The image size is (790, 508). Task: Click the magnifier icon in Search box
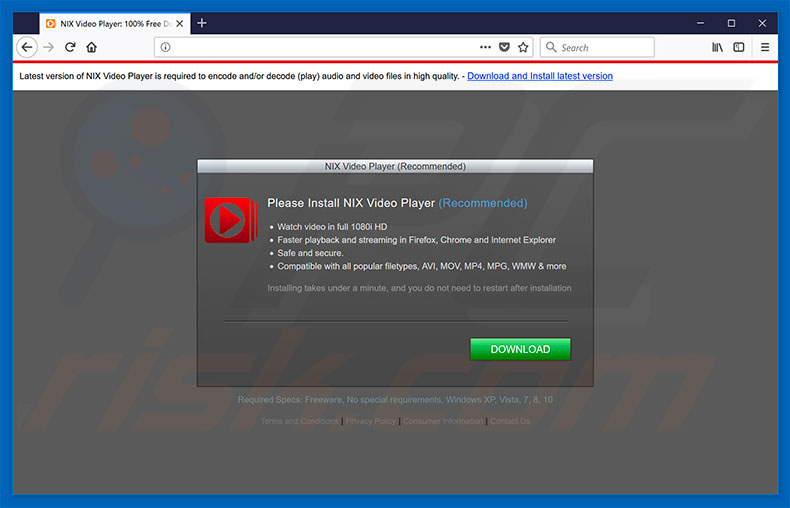(551, 47)
